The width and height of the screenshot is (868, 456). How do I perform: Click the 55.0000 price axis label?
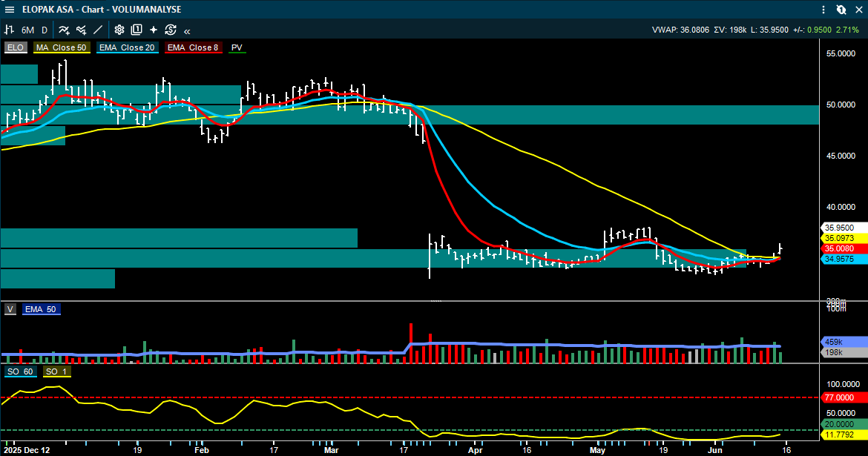[841, 53]
